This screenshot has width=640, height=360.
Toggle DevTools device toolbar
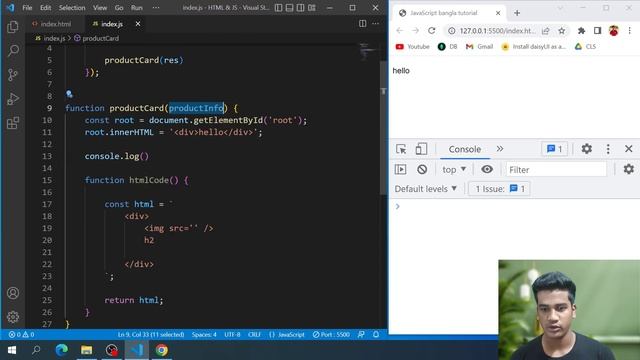tap(421, 149)
